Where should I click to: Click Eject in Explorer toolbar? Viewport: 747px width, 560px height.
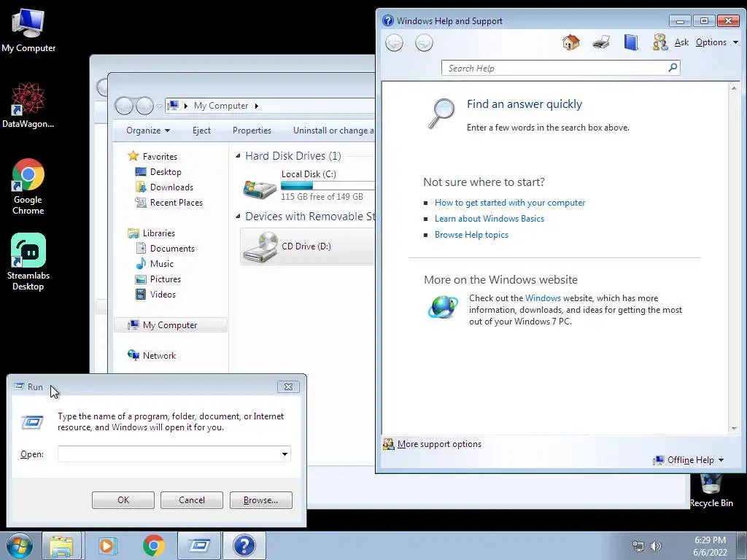[201, 131]
